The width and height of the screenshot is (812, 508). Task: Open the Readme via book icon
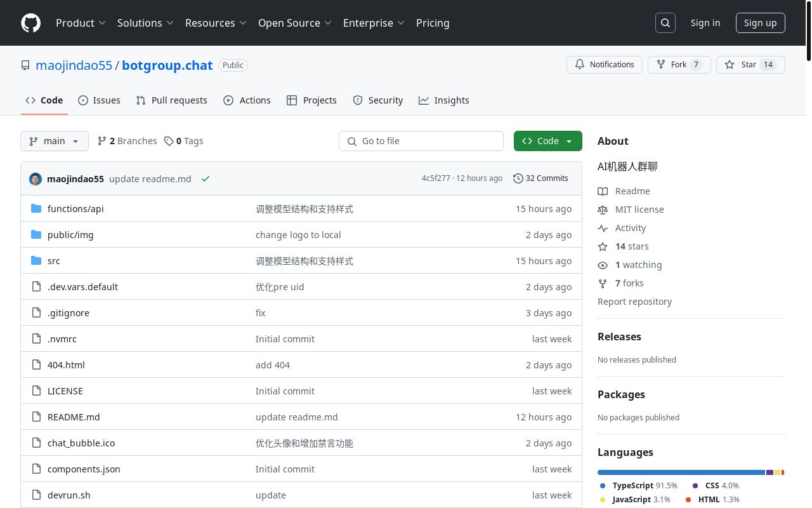coord(603,191)
